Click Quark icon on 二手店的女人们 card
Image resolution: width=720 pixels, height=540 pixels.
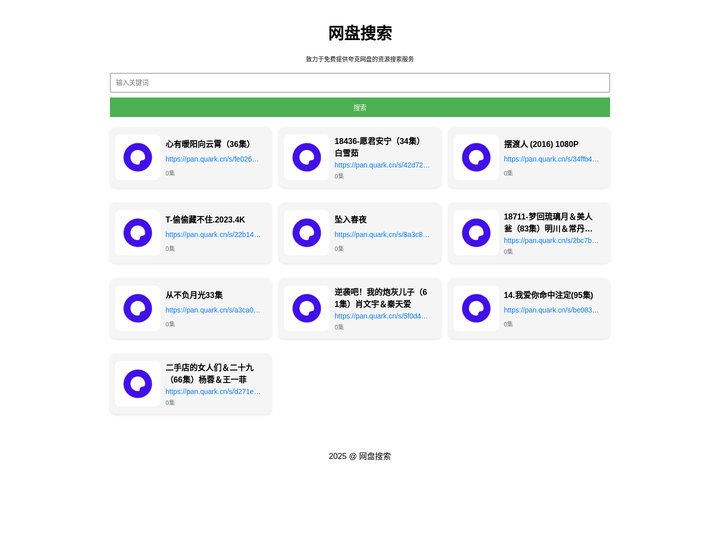coord(138,383)
